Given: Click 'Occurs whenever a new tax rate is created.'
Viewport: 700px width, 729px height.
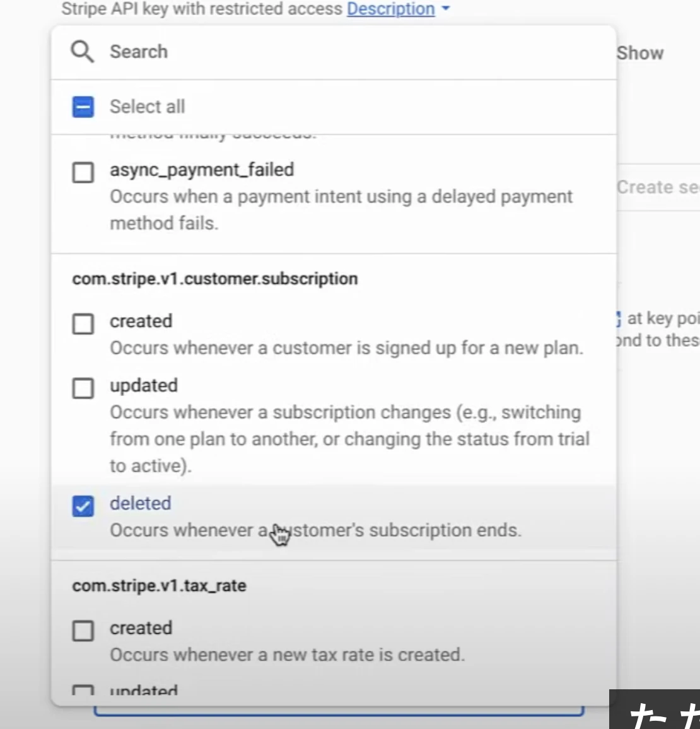Looking at the screenshot, I should coord(287,655).
